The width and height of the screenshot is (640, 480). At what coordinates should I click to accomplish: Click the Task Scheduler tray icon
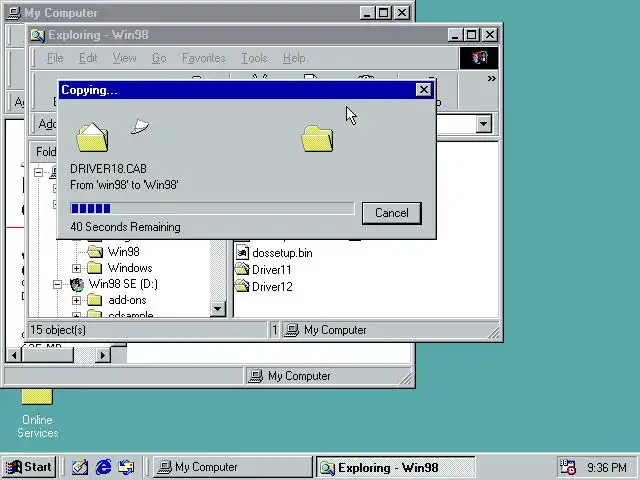567,467
